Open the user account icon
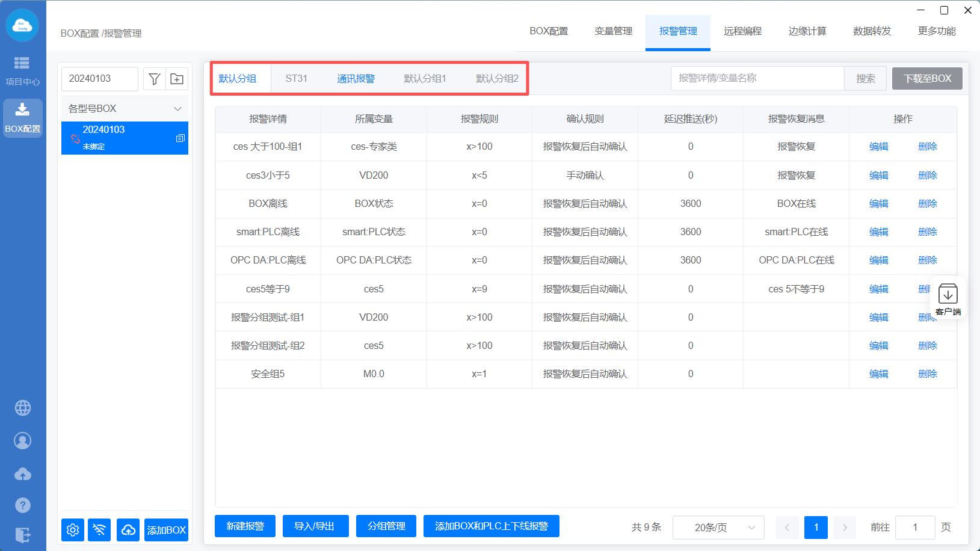 [x=23, y=441]
